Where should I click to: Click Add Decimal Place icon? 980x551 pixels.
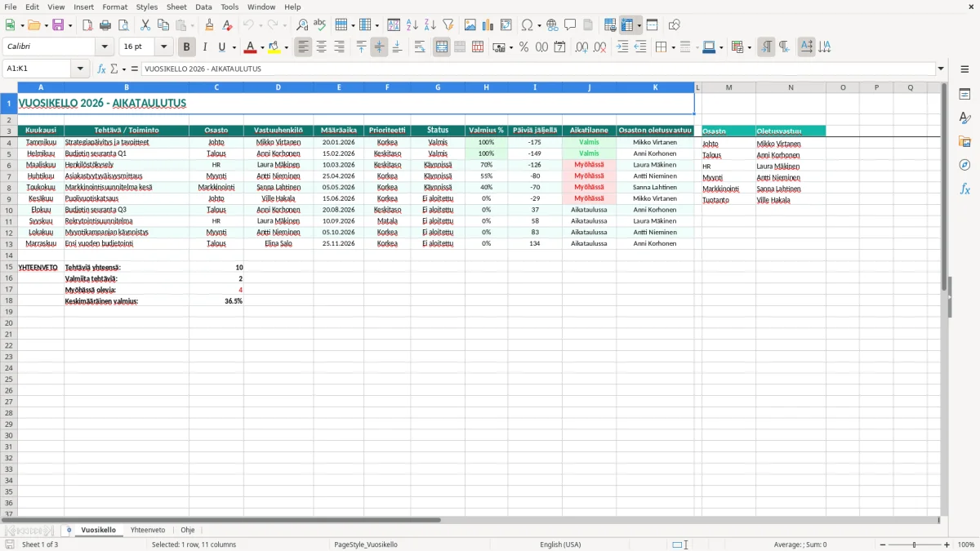(581, 47)
